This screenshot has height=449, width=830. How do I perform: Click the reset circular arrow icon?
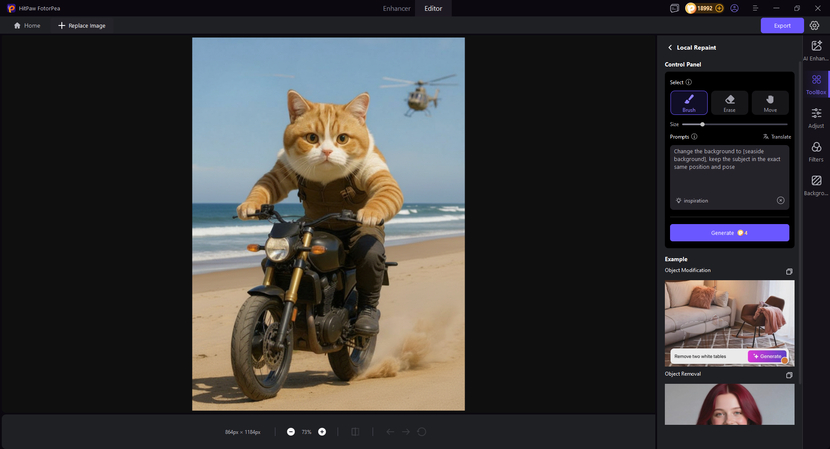click(421, 432)
